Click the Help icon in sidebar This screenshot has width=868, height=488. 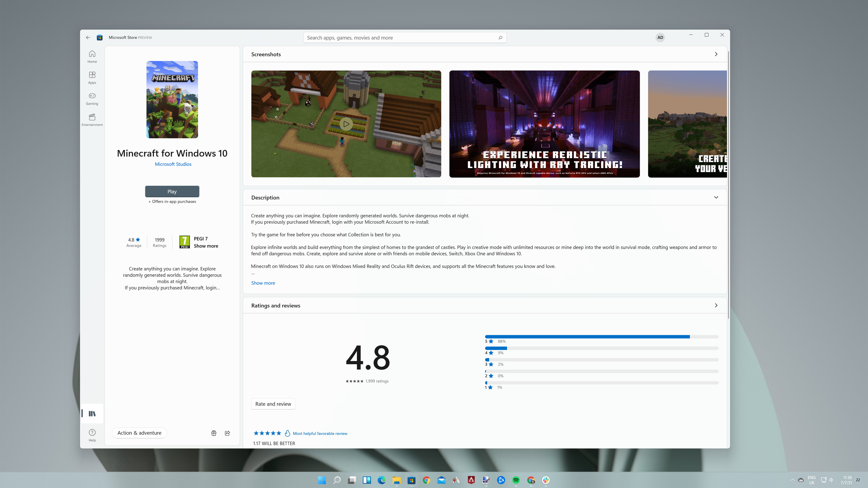[x=92, y=435]
